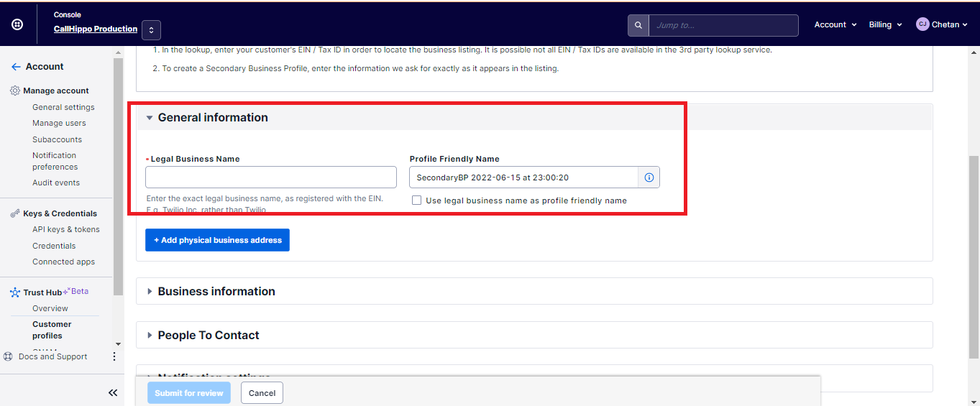The height and width of the screenshot is (406, 980).
Task: Open Subaccounts in sidebar
Action: tap(57, 139)
